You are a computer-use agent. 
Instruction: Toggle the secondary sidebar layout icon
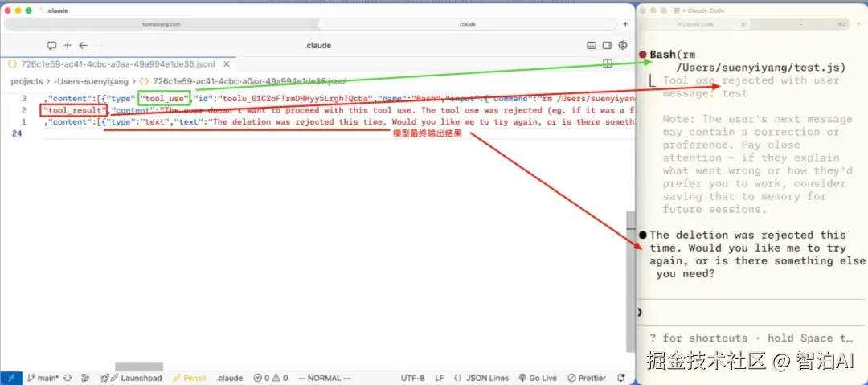[608, 46]
